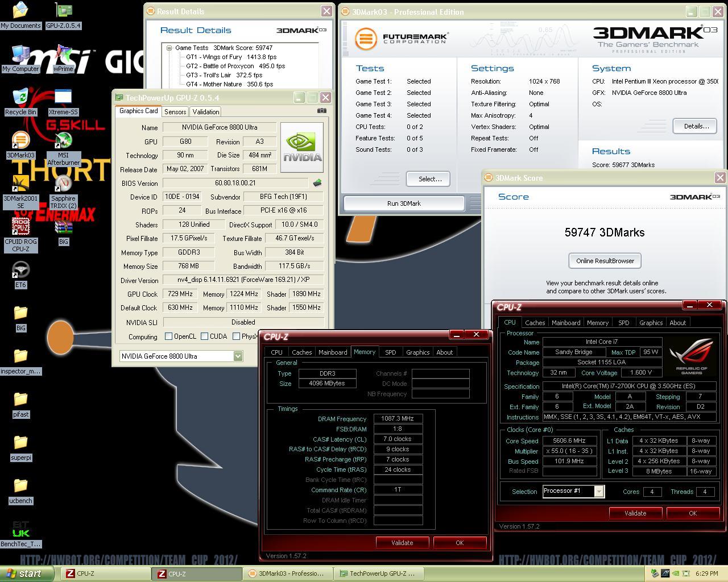728x582 pixels.
Task: Click the NVIDIA logo in GPU-Z
Action: (302, 148)
